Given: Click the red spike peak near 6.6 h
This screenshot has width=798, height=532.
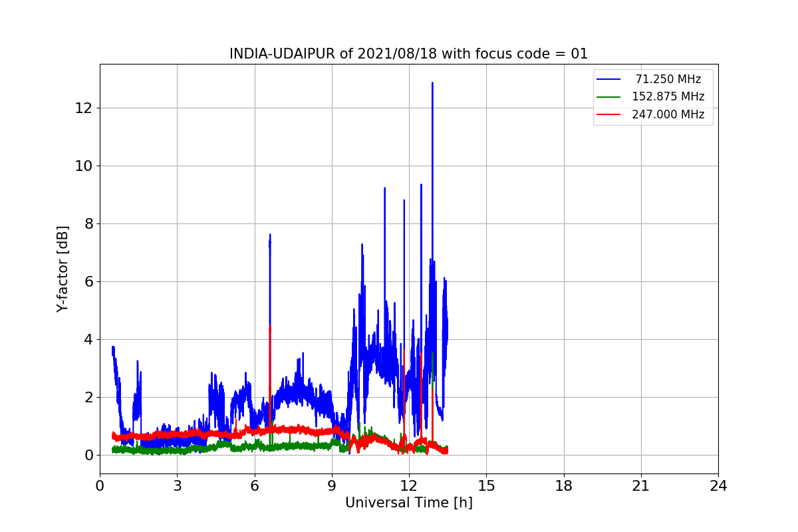Looking at the screenshot, I should point(270,327).
